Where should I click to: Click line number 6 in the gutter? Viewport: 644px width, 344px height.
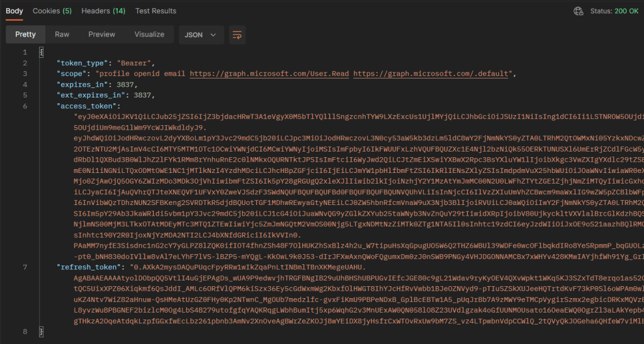click(x=25, y=106)
